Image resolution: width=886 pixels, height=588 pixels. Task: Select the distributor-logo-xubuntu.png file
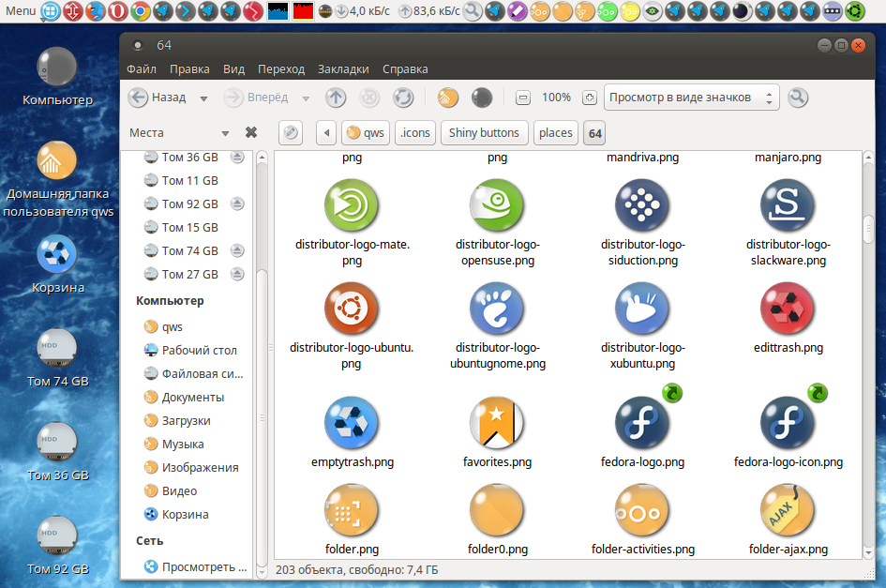tap(642, 325)
